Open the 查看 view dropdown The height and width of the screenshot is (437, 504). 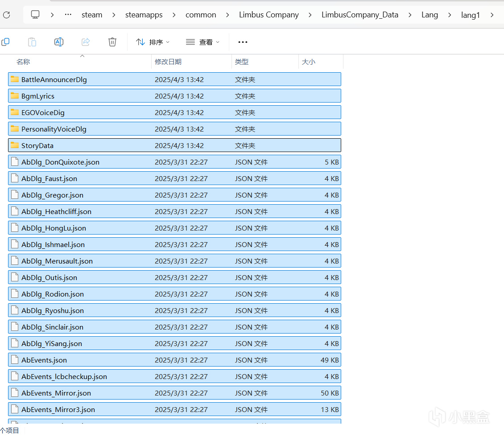203,42
